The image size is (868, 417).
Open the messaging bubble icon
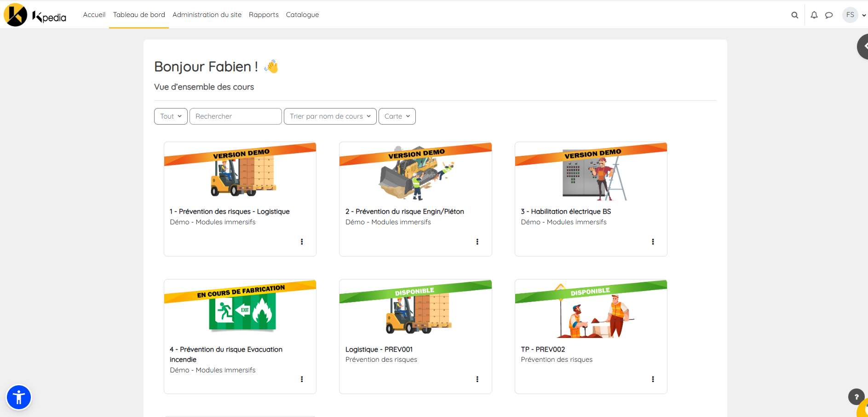tap(829, 15)
